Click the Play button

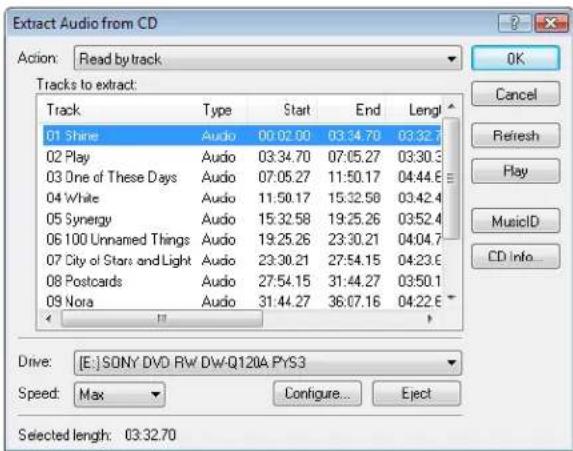pos(515,171)
